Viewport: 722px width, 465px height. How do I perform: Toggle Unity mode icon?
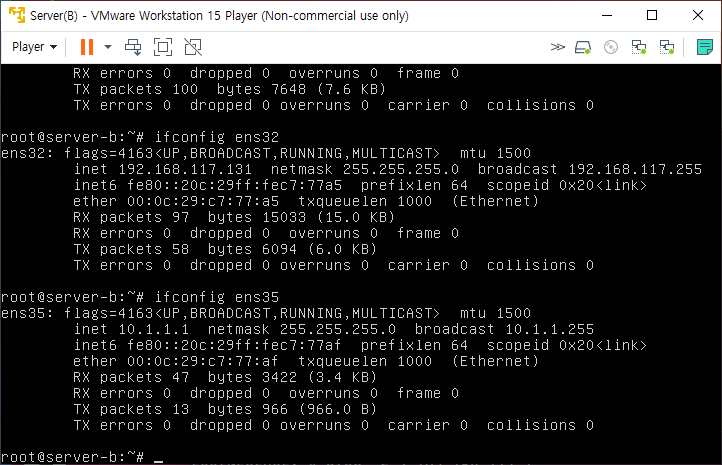tap(193, 47)
